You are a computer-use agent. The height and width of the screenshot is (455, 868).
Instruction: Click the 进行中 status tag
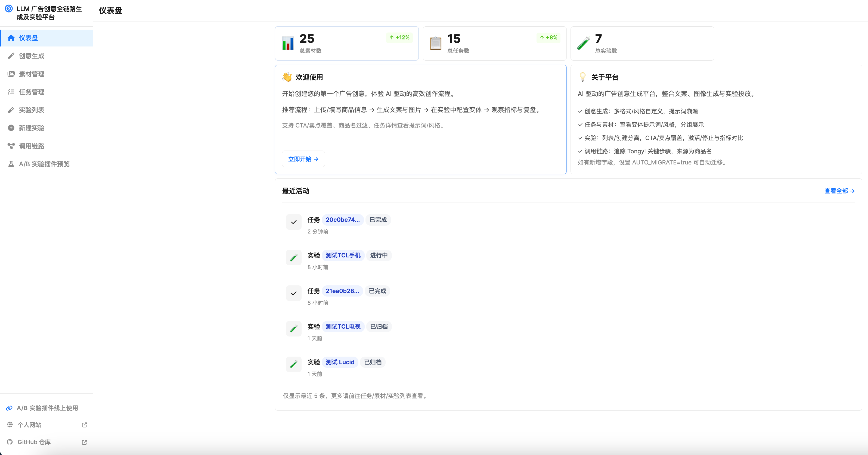(379, 255)
